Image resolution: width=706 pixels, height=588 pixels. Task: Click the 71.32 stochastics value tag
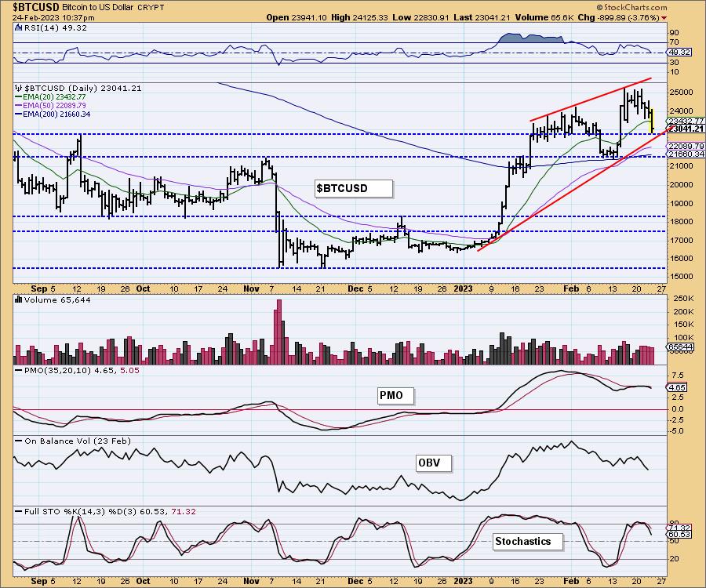point(679,528)
